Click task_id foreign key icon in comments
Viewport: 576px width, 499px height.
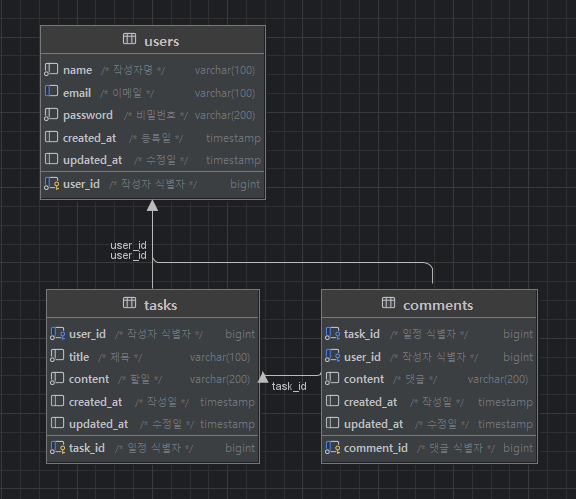tap(332, 333)
